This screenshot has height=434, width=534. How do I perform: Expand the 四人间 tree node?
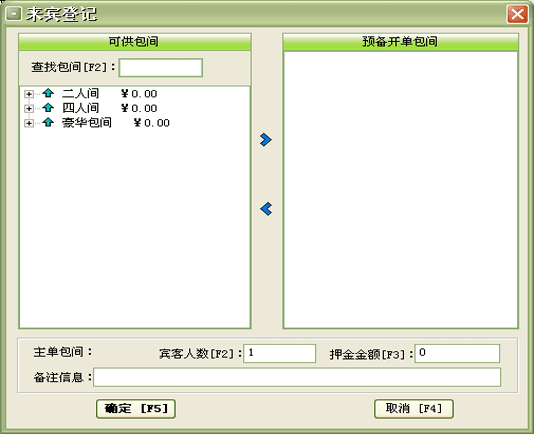point(29,108)
